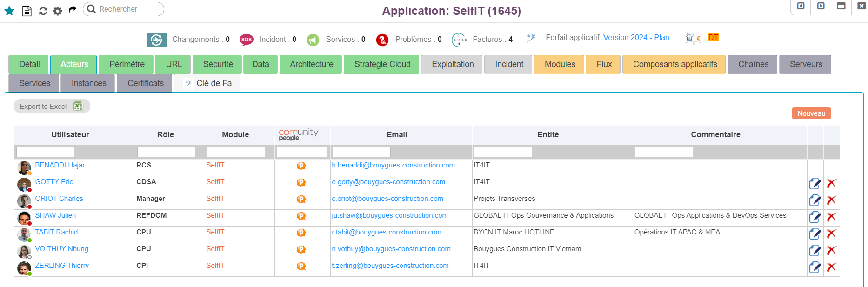The image size is (868, 287).
Task: Select the Certificats tab
Action: 145,83
